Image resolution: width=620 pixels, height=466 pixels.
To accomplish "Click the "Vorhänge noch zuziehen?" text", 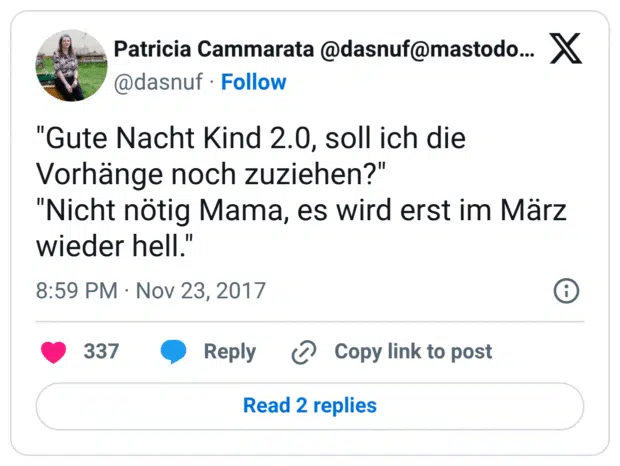I will 211,175.
